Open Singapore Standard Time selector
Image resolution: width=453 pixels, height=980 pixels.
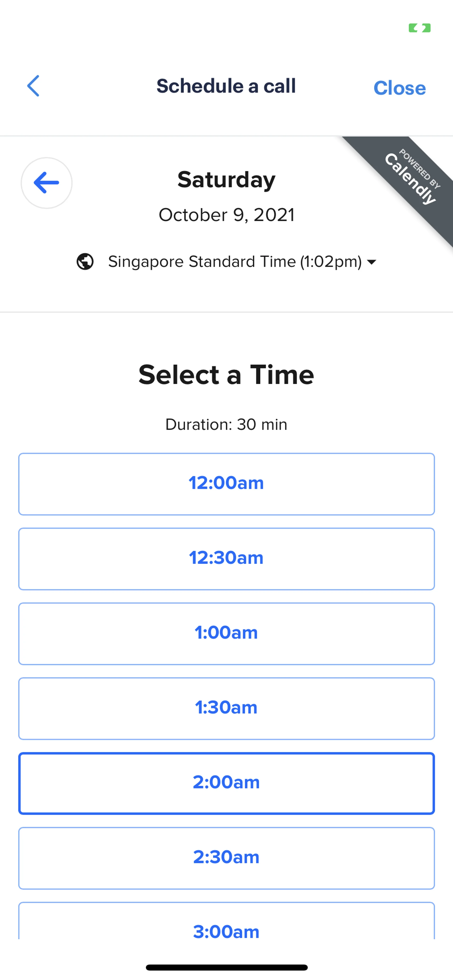235,262
